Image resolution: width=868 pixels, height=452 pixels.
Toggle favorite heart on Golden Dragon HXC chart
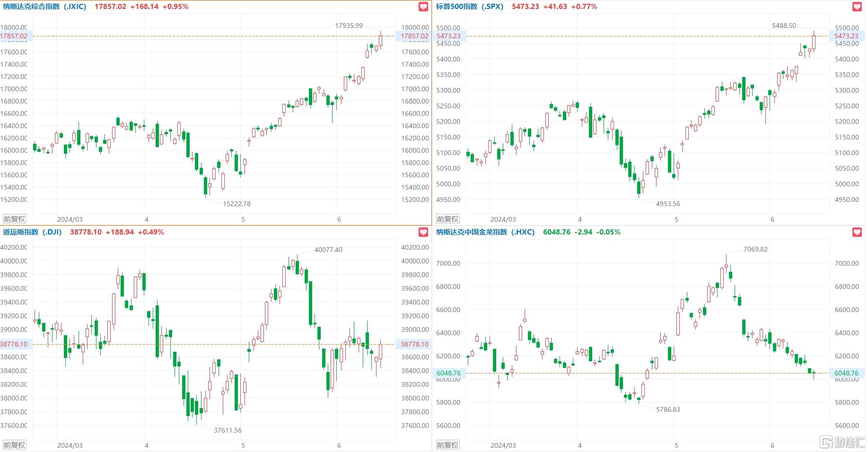point(857,232)
